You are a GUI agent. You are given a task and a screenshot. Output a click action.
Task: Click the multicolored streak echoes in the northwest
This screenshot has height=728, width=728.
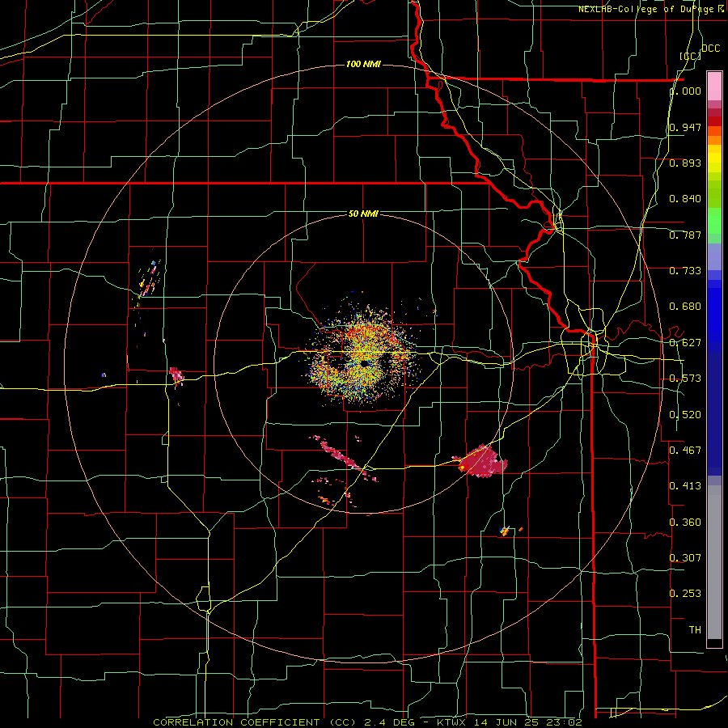tap(150, 280)
